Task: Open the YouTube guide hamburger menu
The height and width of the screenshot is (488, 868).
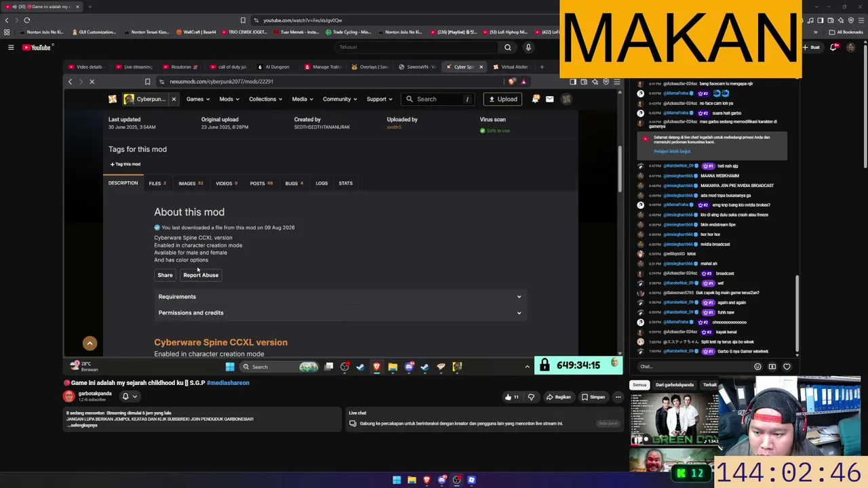Action: (11, 47)
